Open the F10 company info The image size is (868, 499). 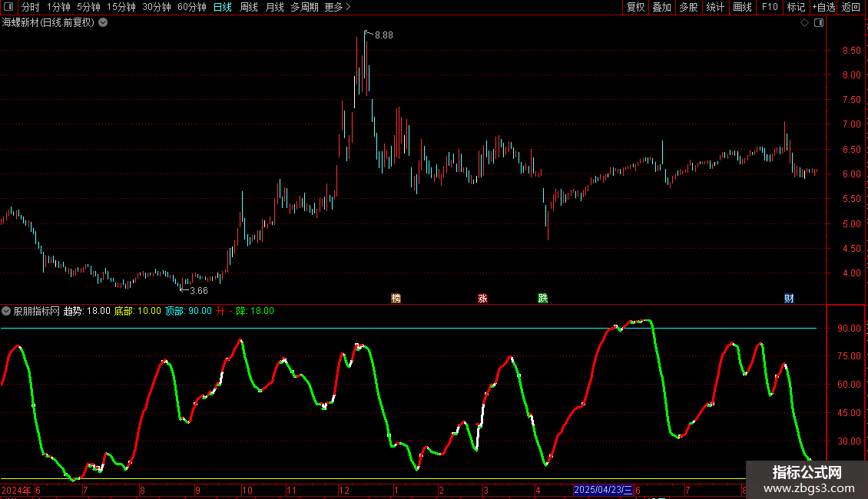[770, 7]
